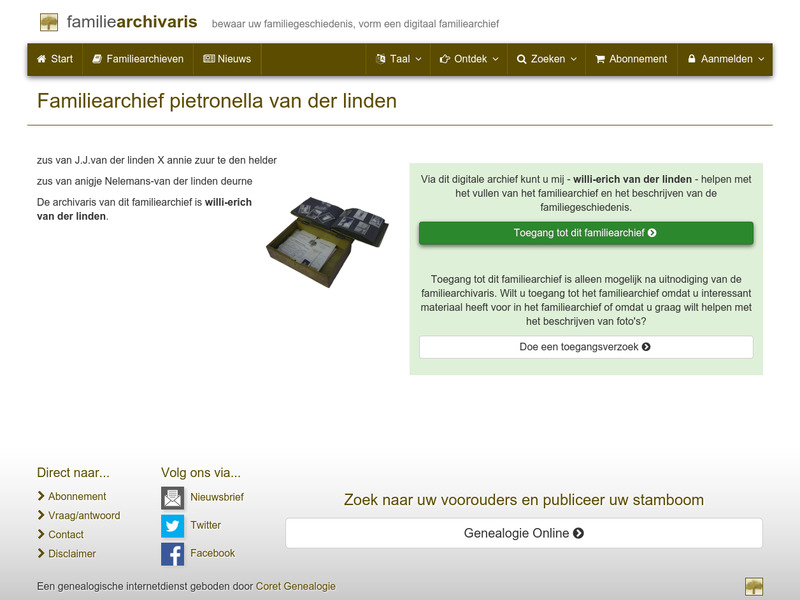Open the Taal dropdown
Screen dimensions: 800x600
396,59
